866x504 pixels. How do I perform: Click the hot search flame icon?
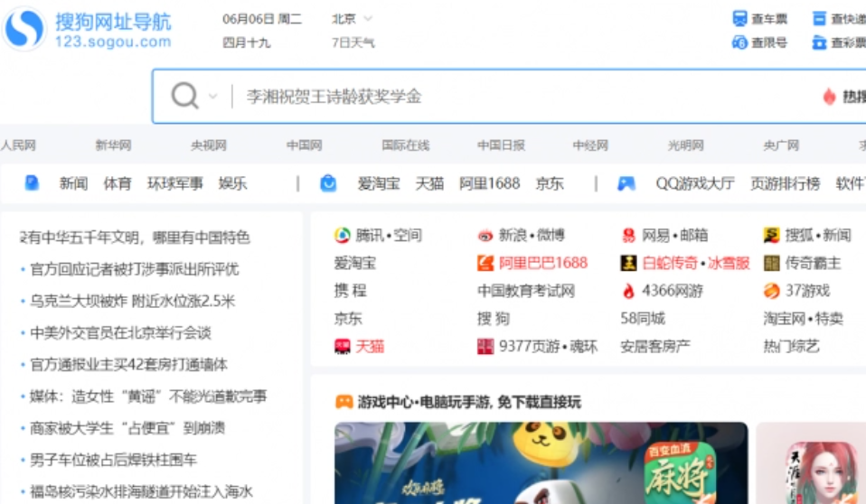(x=828, y=97)
